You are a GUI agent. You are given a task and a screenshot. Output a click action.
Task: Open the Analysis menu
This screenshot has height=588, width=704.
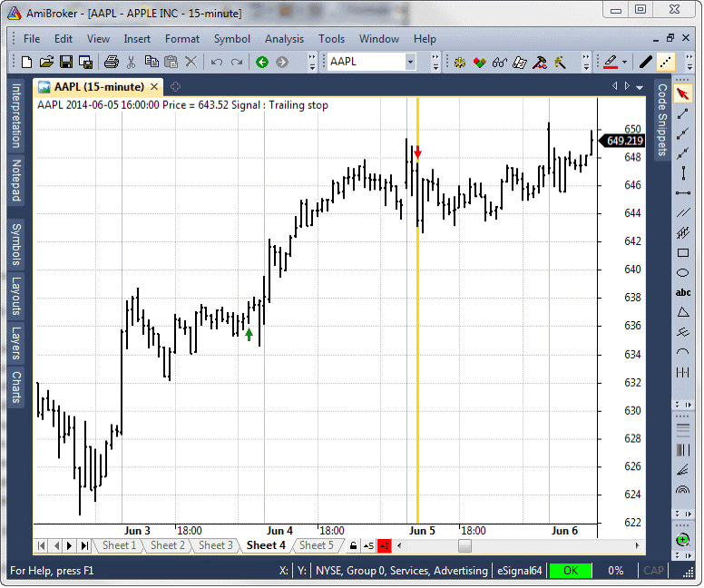(284, 39)
